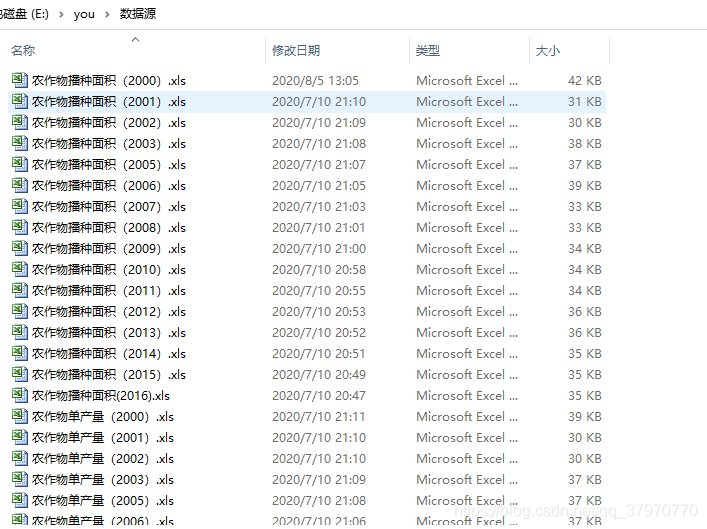Screen dimensions: 707x529
Task: Click Excel icon of 农作物播种面积 (2011) .xls
Action: pos(19,290)
